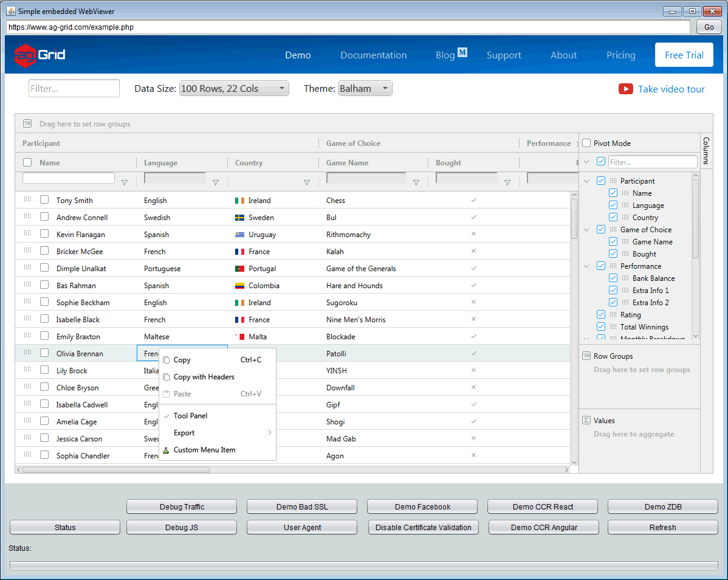This screenshot has width=728, height=580.
Task: Click the drag handle icon for Tony Smith row
Action: pyautogui.click(x=27, y=199)
